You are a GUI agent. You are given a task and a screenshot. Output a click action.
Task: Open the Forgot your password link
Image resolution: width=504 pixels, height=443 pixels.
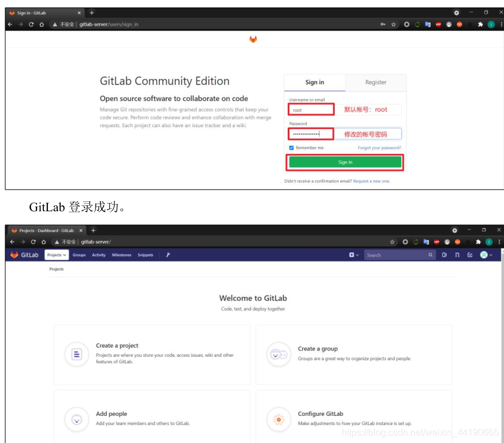pyautogui.click(x=379, y=147)
